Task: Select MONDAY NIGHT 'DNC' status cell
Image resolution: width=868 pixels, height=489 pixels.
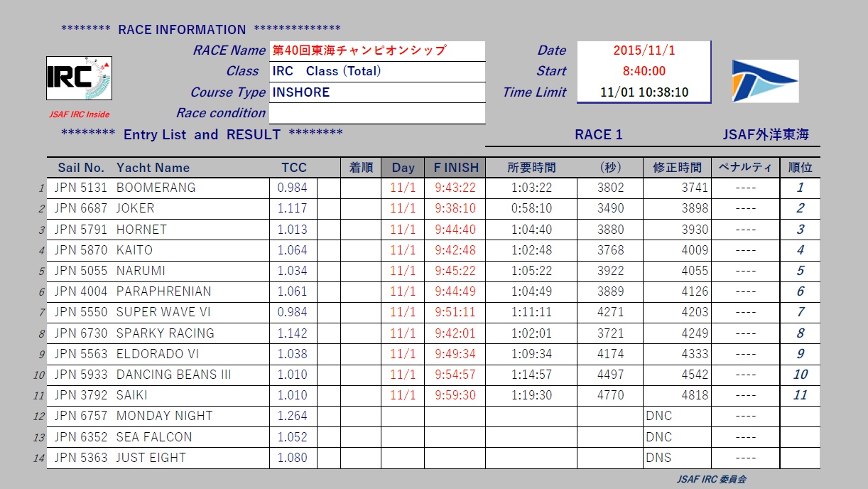Action: pyautogui.click(x=676, y=417)
